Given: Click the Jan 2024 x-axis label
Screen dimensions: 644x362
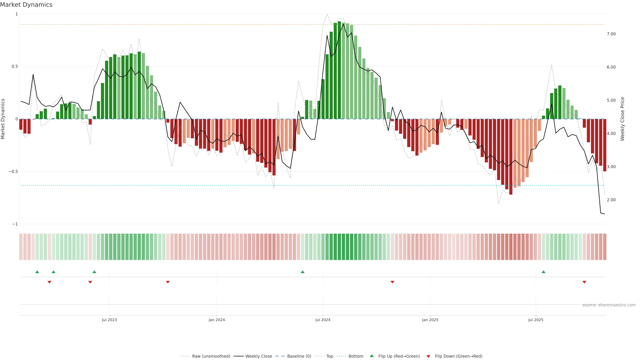Looking at the screenshot, I should click(217, 320).
